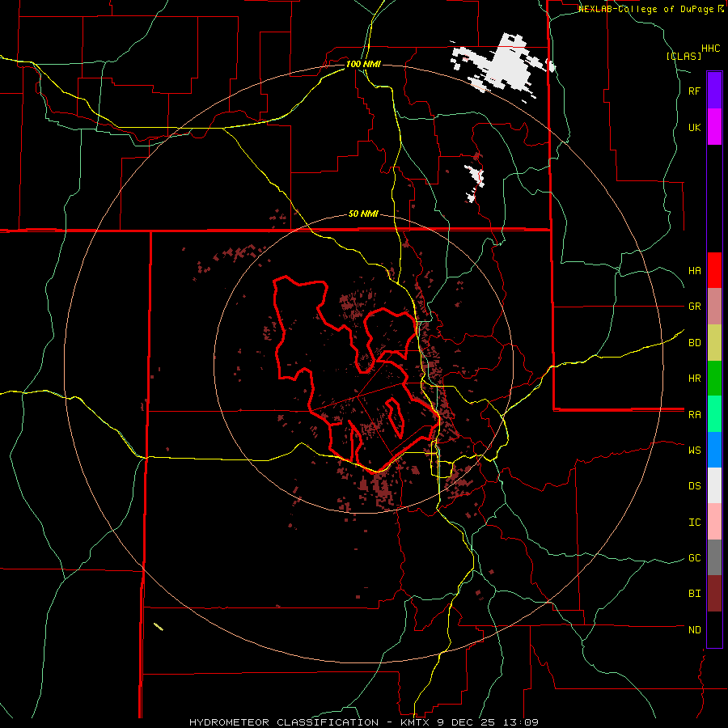This screenshot has height=728, width=728.
Task: Click the 50 NMI range ring label
Action: tap(363, 214)
